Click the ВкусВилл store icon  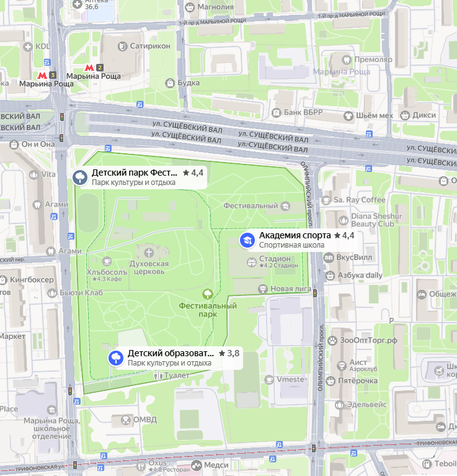pos(329,258)
